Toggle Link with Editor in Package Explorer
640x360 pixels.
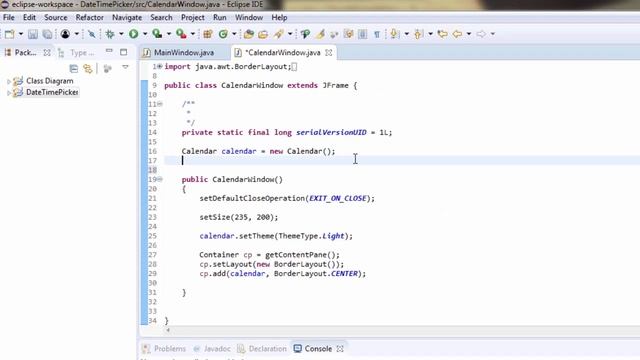tap(88, 69)
